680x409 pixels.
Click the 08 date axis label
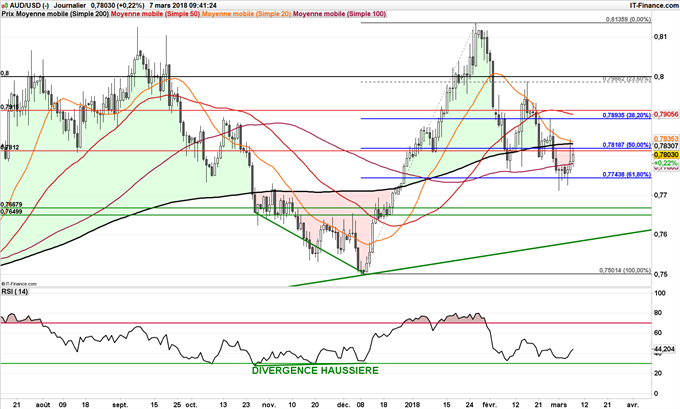coord(361,405)
